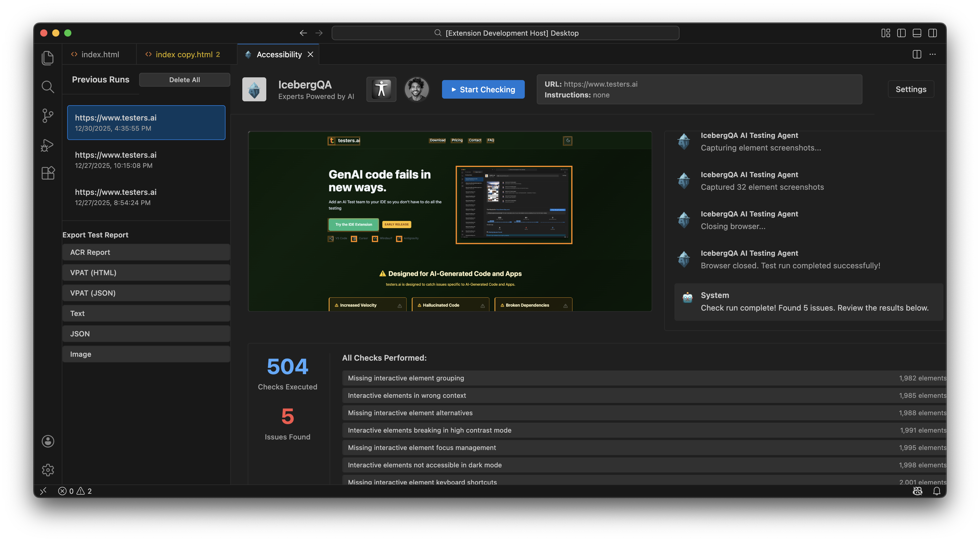Open the Explorer files icon
This screenshot has height=542, width=980.
[48, 58]
